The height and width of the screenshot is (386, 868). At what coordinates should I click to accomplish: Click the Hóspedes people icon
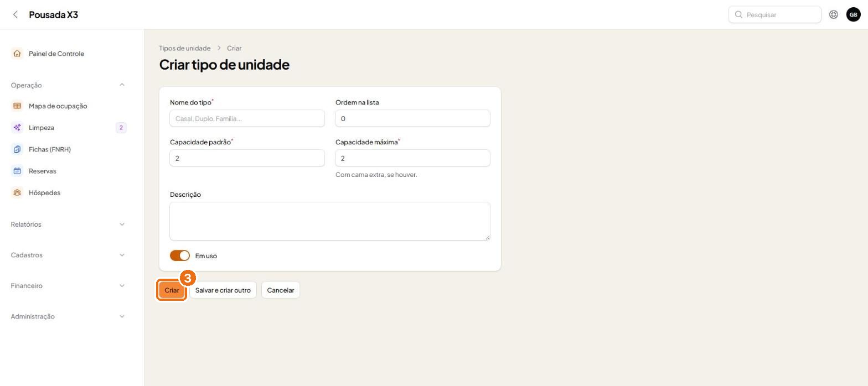pyautogui.click(x=17, y=192)
